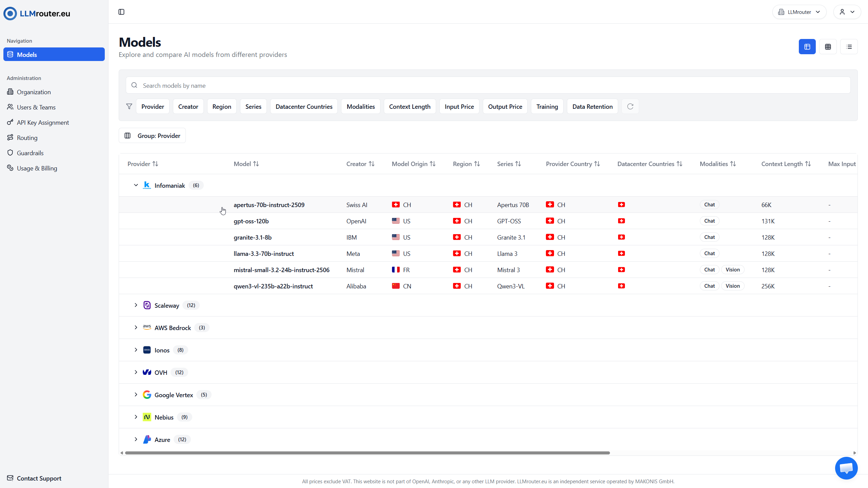The height and width of the screenshot is (488, 868).
Task: Select the grouped table view icon
Action: pos(807,47)
